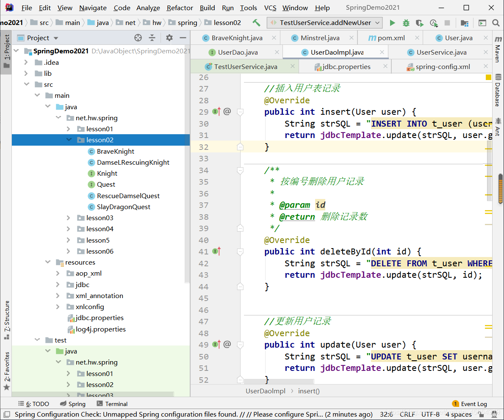504x420 pixels.
Task: Click the stop square icon
Action: point(447,23)
